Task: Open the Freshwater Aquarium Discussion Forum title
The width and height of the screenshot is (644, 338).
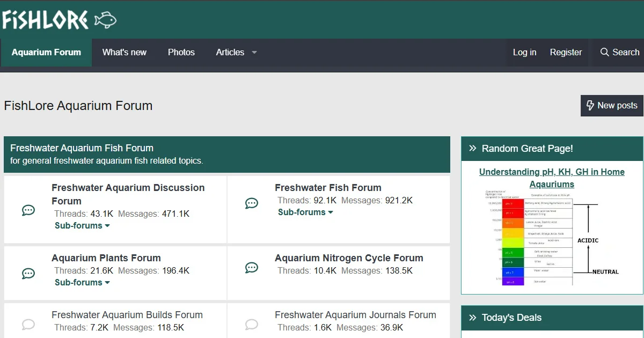Action: [128, 194]
